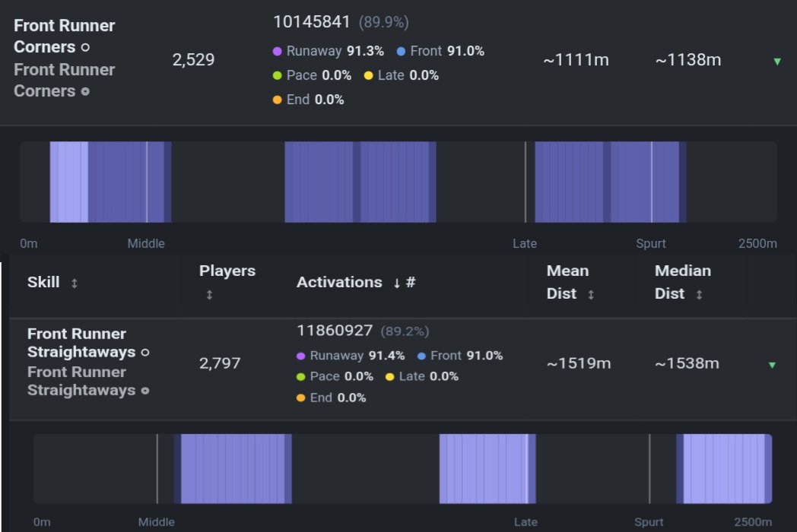Viewport: 797px width, 532px height.
Task: Click the Late marker on Corners chart
Action: click(x=525, y=182)
